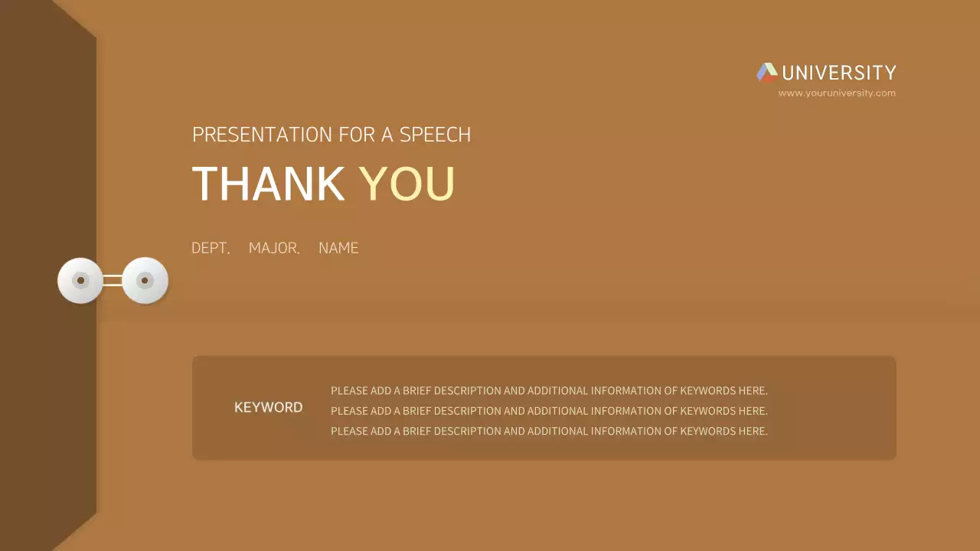Select the connector bar between the pins
The width and height of the screenshot is (980, 551).
[113, 280]
